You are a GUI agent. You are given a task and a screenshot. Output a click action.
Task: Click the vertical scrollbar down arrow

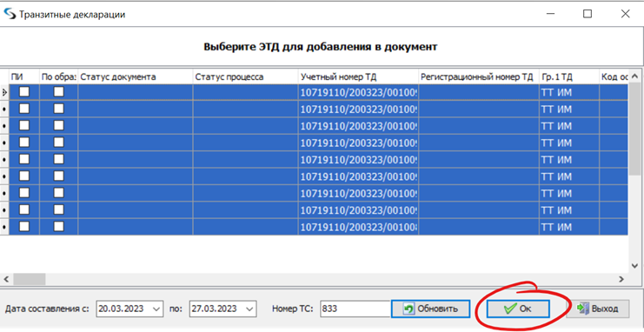634,265
